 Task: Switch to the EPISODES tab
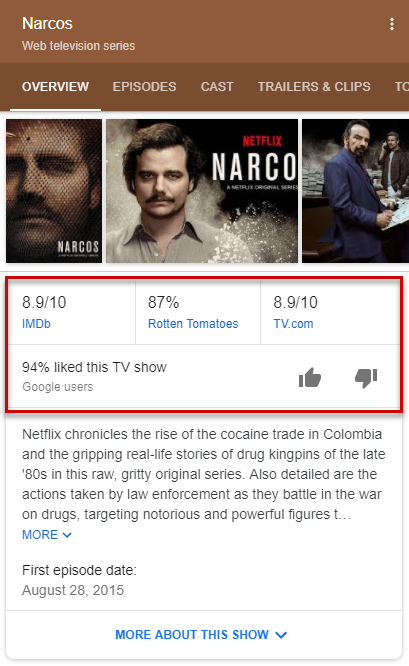(x=144, y=87)
